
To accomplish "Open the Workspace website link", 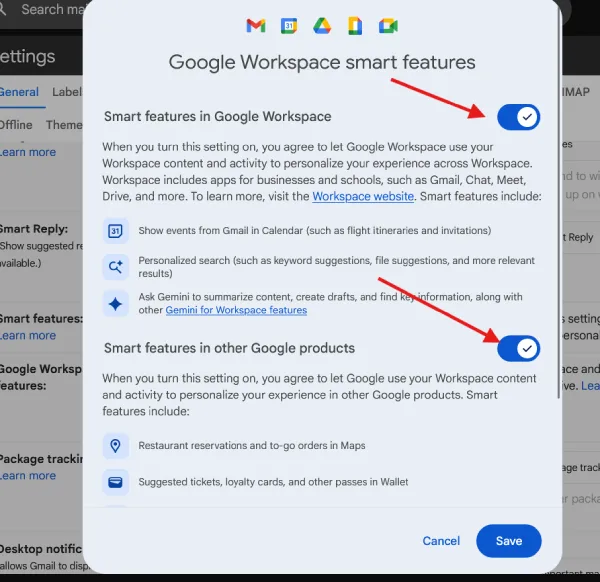I will tap(363, 196).
